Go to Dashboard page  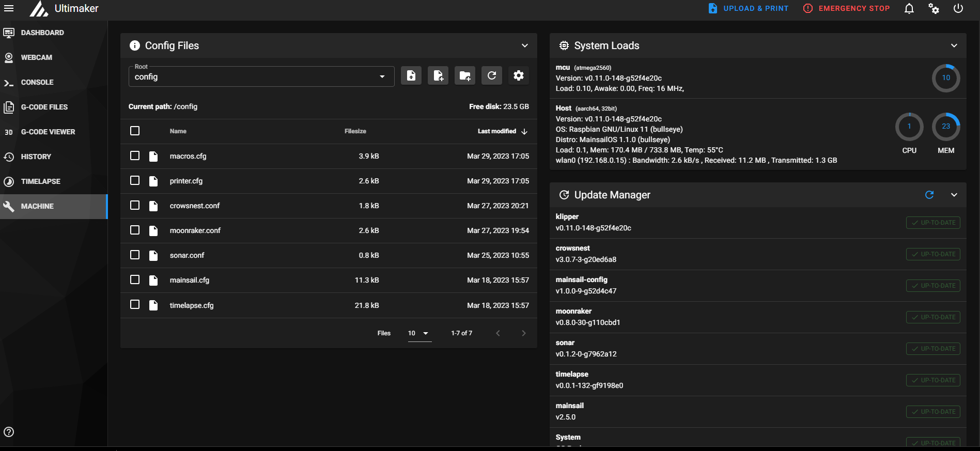54,33
